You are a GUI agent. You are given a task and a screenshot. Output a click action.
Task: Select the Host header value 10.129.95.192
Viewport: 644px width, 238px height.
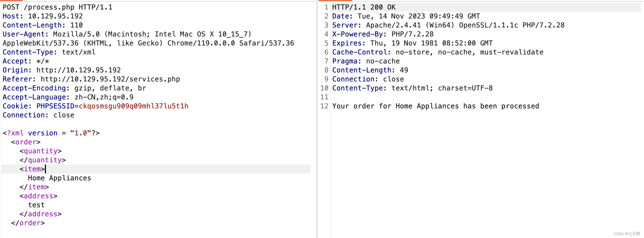(x=55, y=16)
